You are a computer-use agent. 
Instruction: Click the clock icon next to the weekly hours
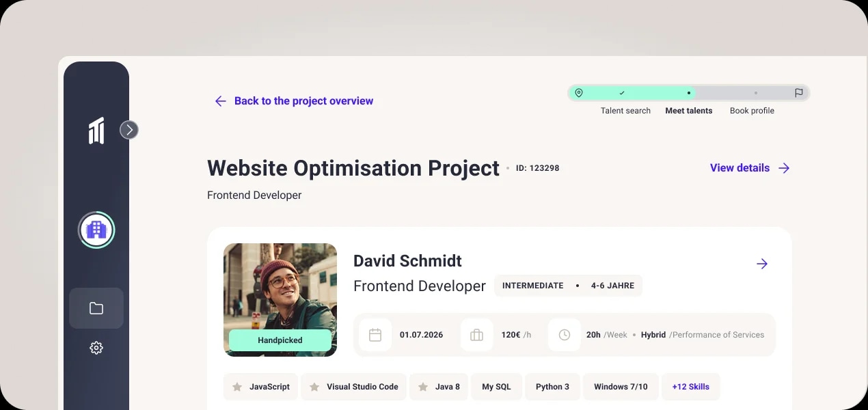tap(564, 334)
